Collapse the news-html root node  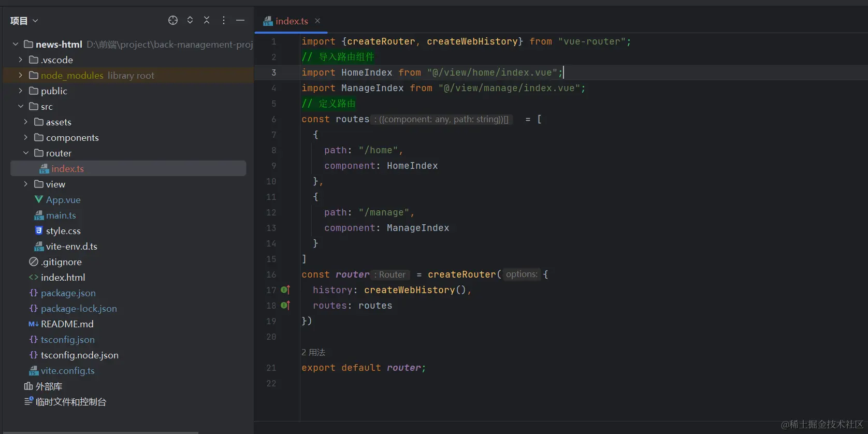tap(16, 44)
